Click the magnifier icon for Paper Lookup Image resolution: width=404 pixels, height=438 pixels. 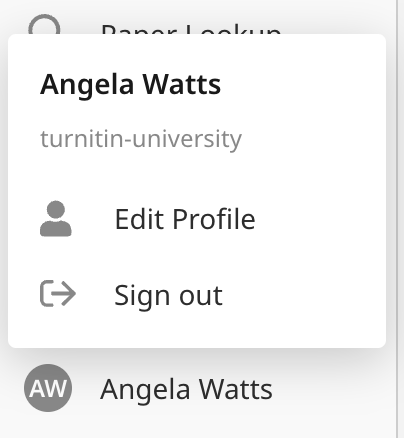44,24
